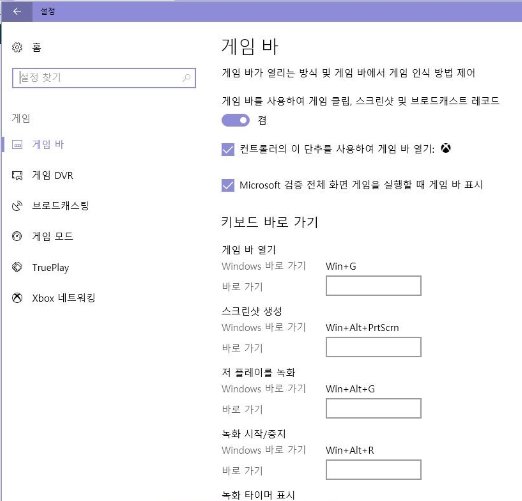This screenshot has width=522, height=501.
Task: Click the 녹화 시작/중지 label
Action: [x=254, y=434]
